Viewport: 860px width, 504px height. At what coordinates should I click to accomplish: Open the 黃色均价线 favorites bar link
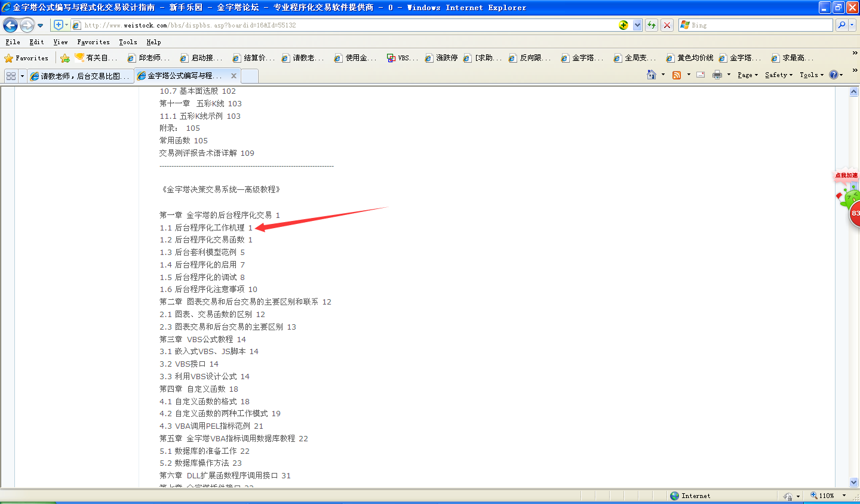tap(690, 58)
